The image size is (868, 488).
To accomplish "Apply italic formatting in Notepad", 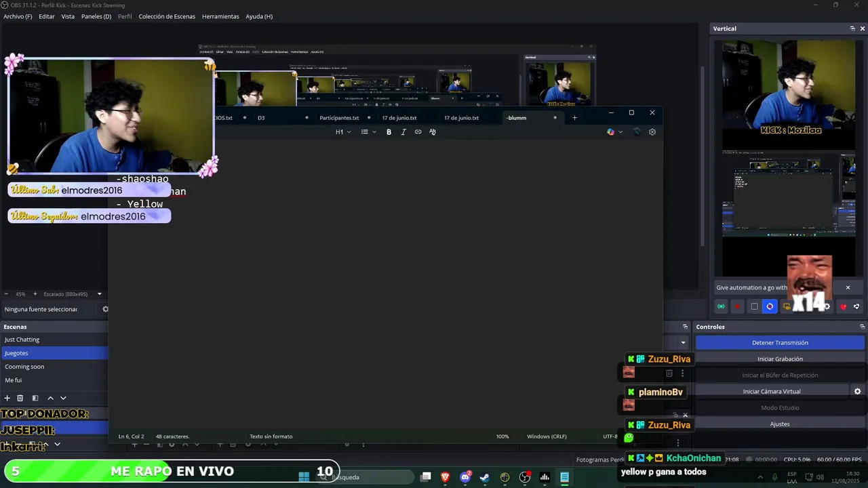I will pyautogui.click(x=403, y=131).
